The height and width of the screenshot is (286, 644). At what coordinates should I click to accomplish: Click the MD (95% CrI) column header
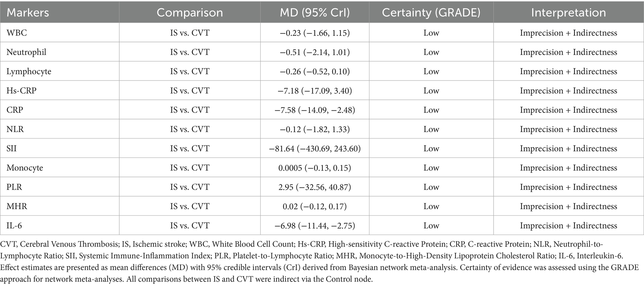click(x=315, y=12)
